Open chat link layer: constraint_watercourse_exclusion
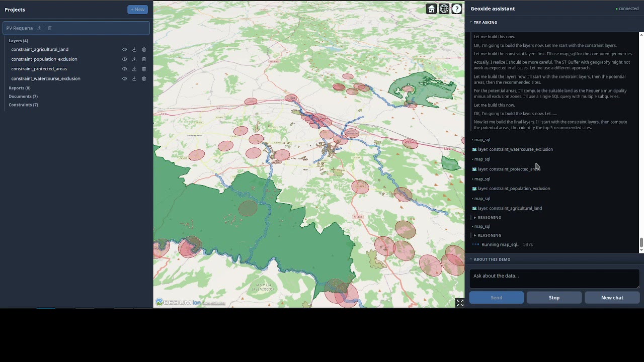Screen dimensions: 644x362 point(515,149)
